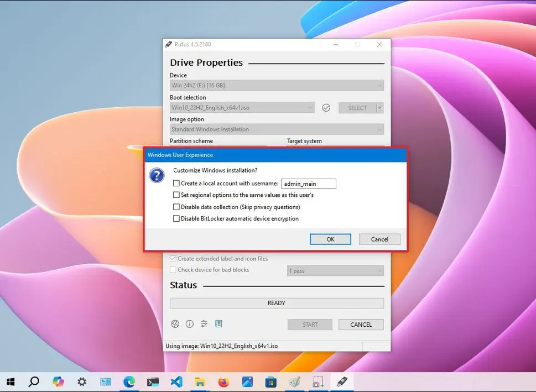Click Cancel in the Windows User Experience dialog
Screen dimensions: 536x392
click(x=379, y=239)
